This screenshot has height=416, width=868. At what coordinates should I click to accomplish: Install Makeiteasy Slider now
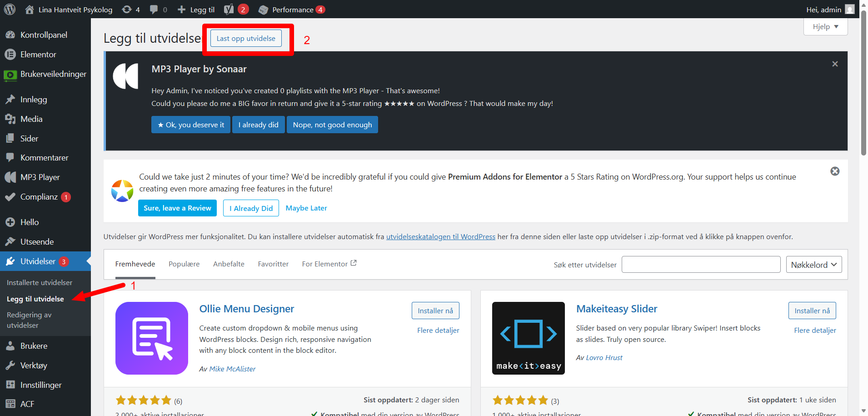pos(812,311)
